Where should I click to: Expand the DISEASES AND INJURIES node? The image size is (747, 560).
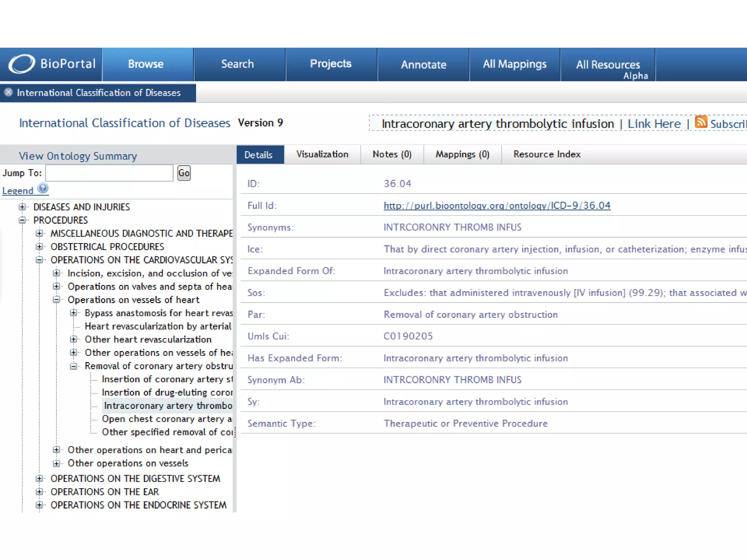(22, 207)
